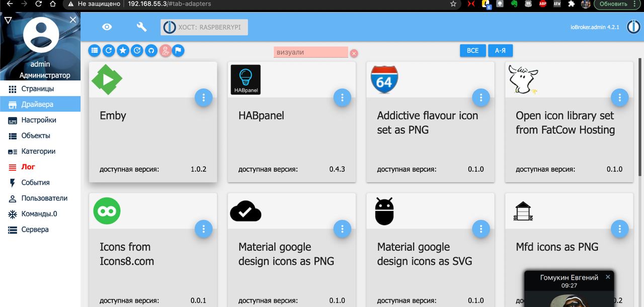Screen dimensions: 644x307
Task: Open the AdBlock Plus ABP extension
Action: 543,4
